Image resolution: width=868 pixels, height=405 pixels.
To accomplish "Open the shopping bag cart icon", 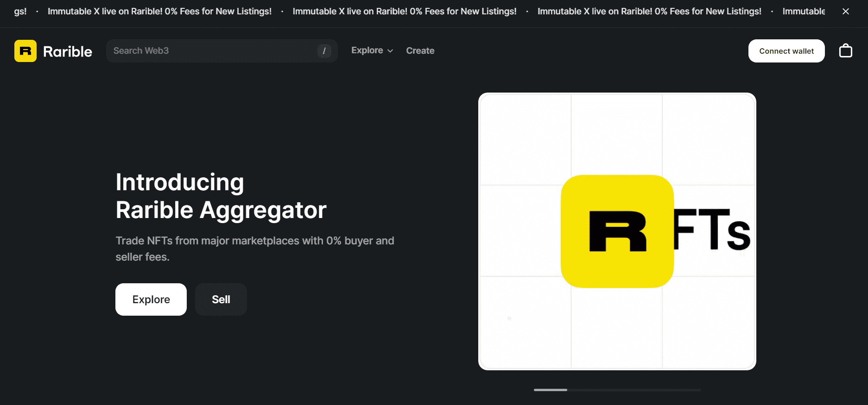I will [x=846, y=50].
